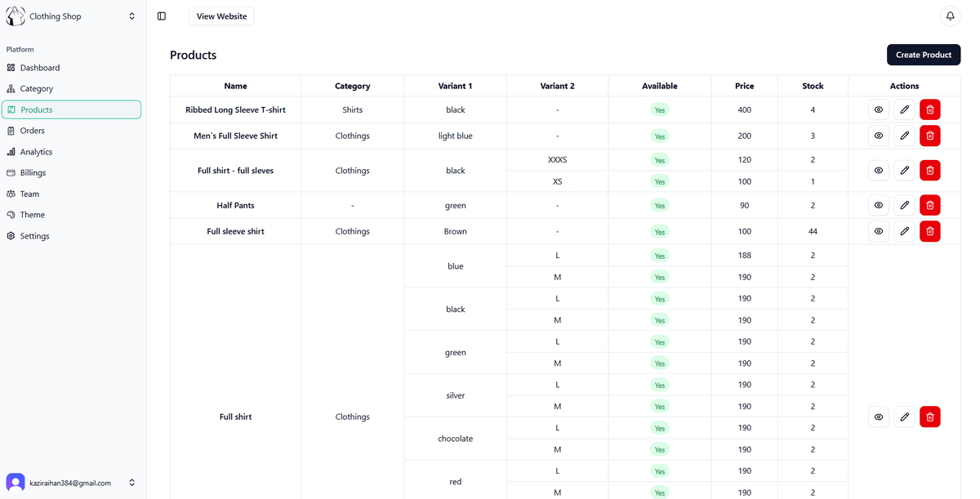The width and height of the screenshot is (980, 499).
Task: Click the user avatar icon
Action: tap(16, 483)
